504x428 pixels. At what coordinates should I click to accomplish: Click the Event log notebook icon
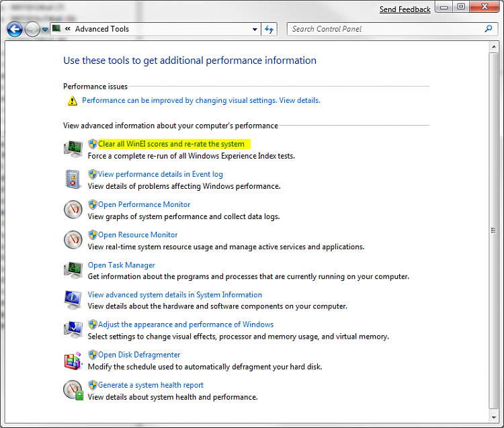click(73, 179)
